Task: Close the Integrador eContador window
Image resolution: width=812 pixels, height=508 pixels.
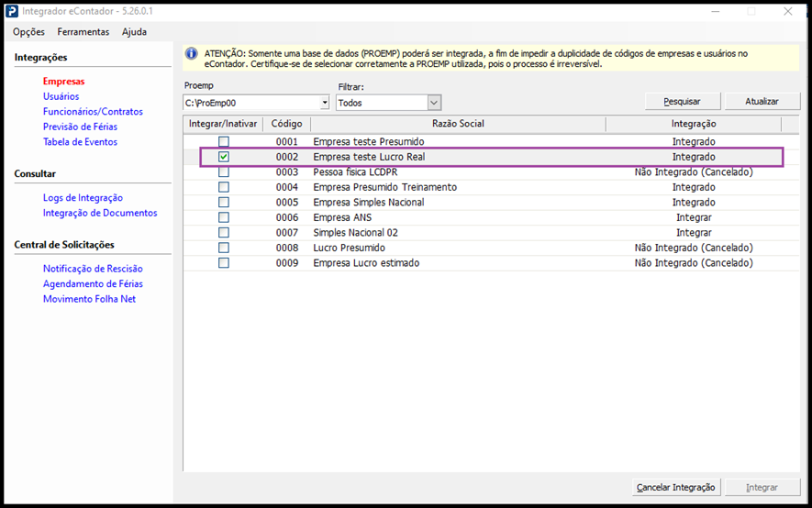Action: tap(787, 12)
